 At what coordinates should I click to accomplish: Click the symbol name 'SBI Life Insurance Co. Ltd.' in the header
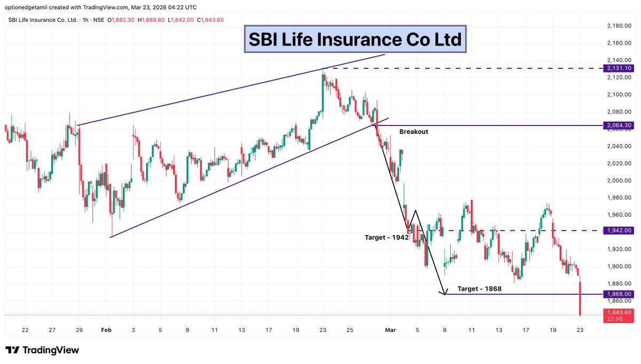43,20
